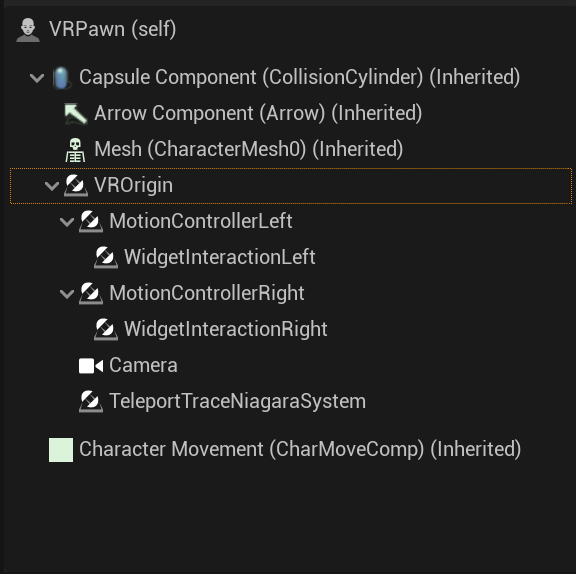Collapse the VROrigin hierarchy chevron
Viewport: 576px width, 574px height.
[x=52, y=186]
